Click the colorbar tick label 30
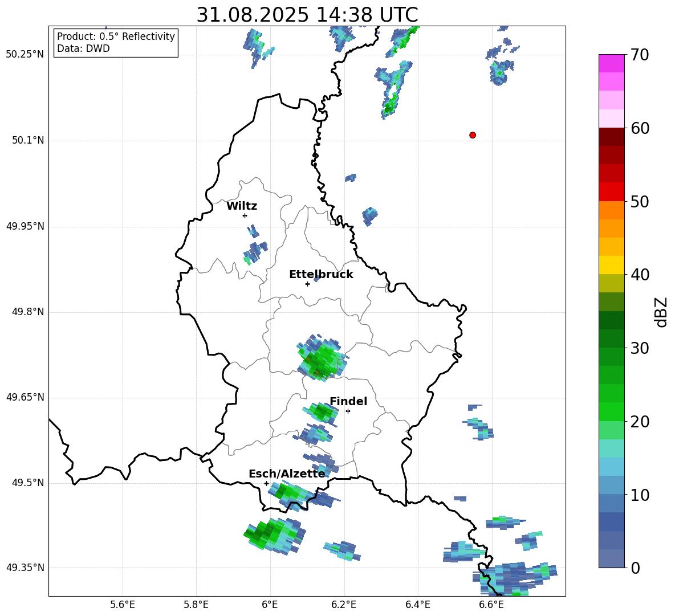This screenshot has height=616, width=675. coord(640,348)
